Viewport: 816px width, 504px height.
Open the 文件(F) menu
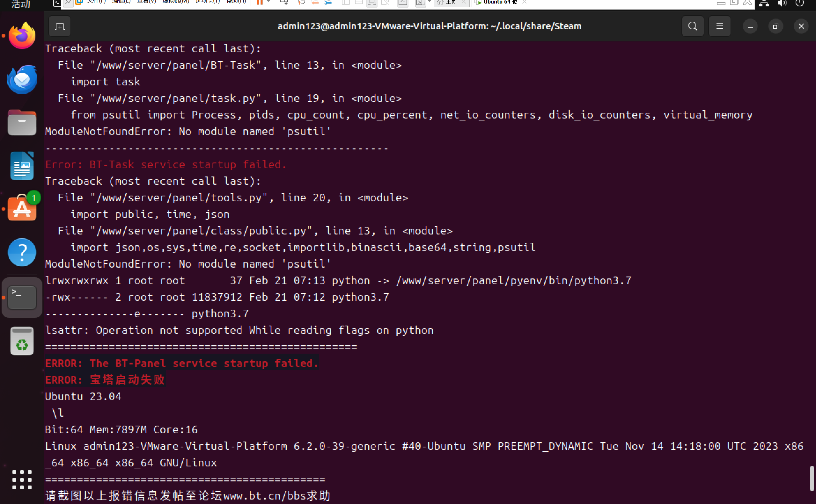pyautogui.click(x=96, y=2)
